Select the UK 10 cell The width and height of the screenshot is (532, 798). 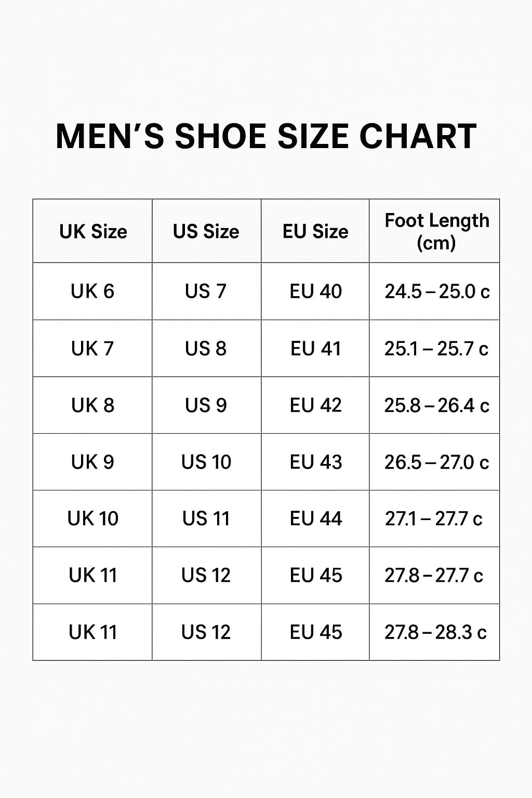click(x=92, y=518)
